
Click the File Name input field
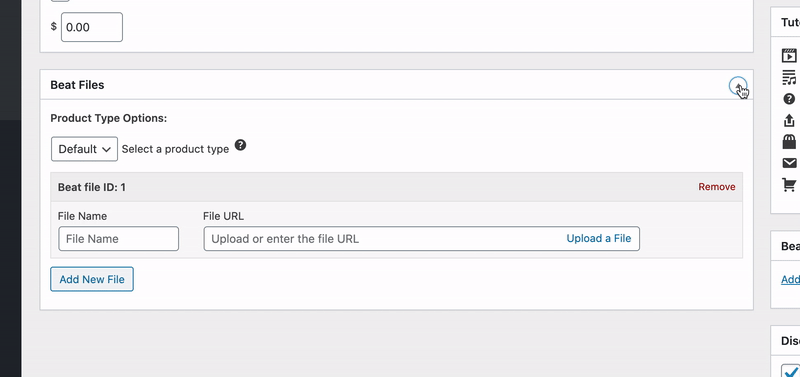click(x=118, y=239)
